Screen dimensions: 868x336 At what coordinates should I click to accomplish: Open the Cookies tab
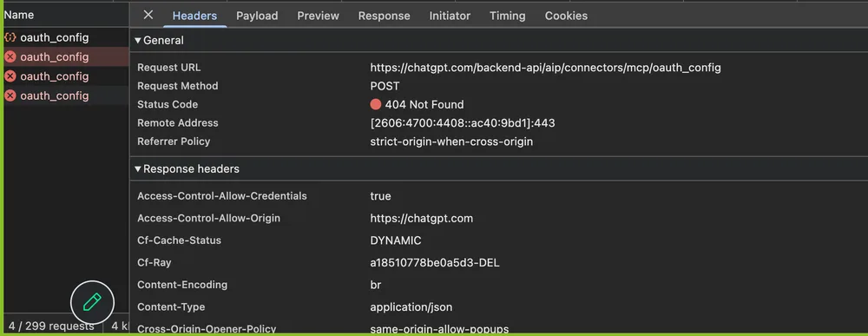coord(566,16)
